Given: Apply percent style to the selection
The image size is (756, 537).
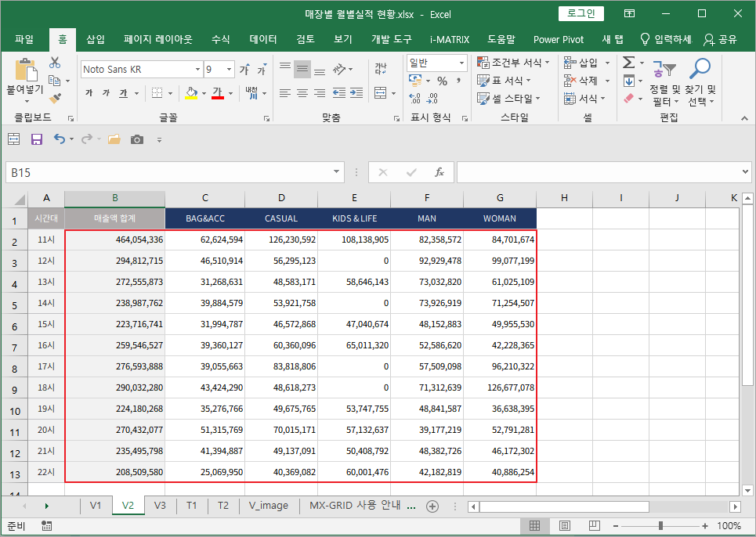Looking at the screenshot, I should click(x=442, y=81).
